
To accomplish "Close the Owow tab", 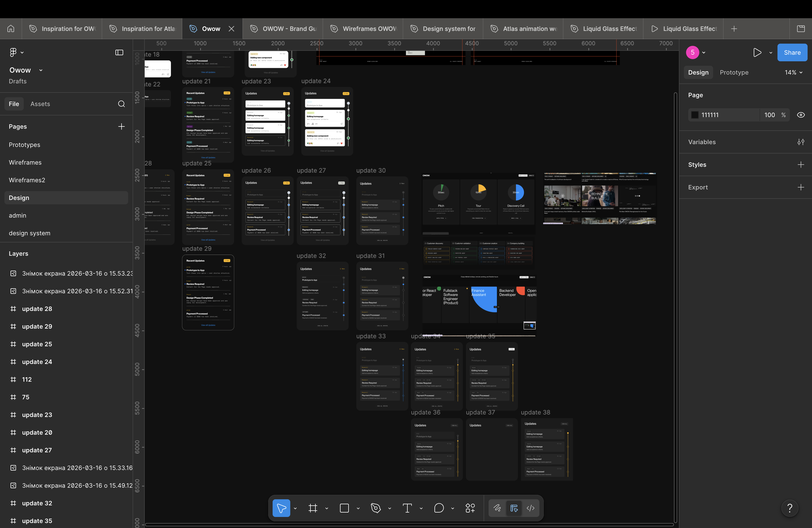I will tap(231, 29).
